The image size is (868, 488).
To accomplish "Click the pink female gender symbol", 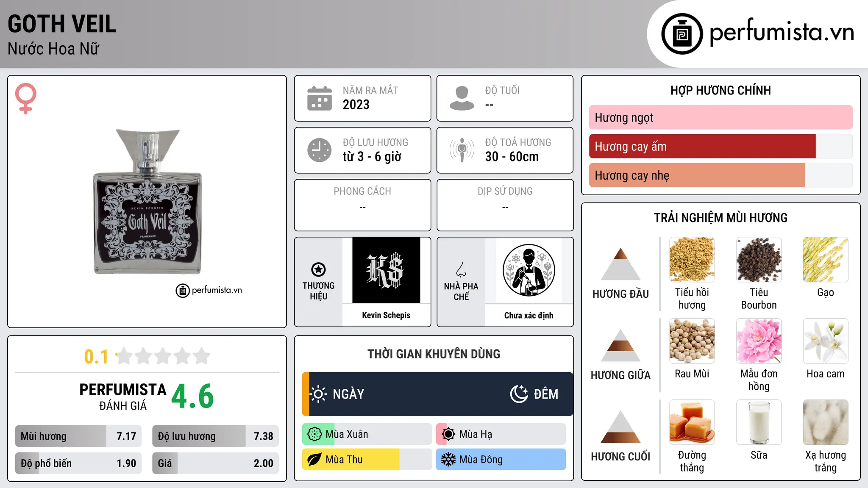I will pos(26,99).
